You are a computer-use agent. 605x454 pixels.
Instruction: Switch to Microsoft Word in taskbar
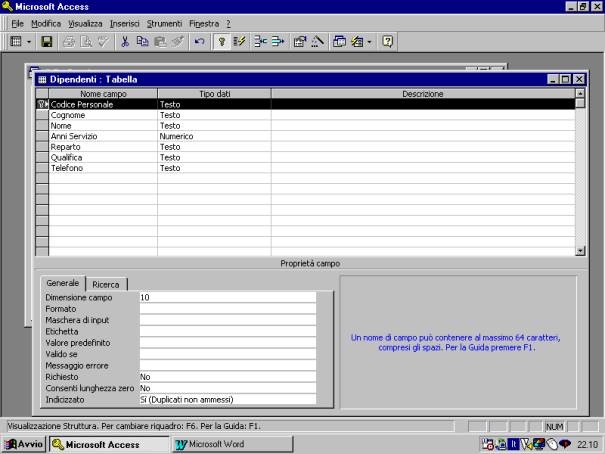pyautogui.click(x=233, y=444)
